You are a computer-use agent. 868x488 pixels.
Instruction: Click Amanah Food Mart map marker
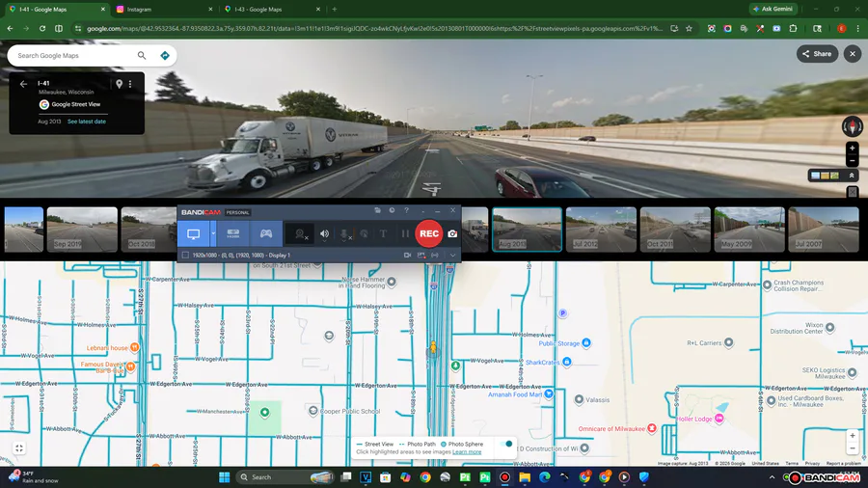549,393
